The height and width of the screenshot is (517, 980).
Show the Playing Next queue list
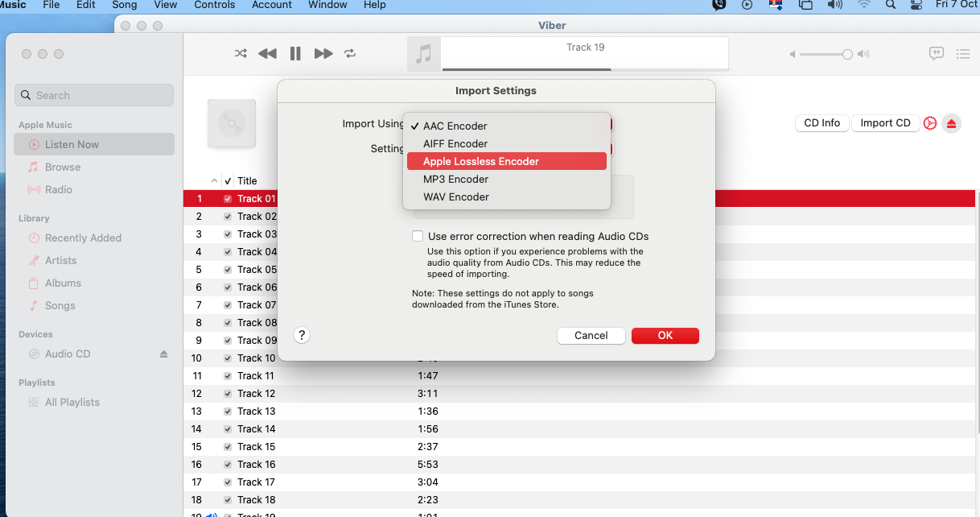[x=963, y=54]
